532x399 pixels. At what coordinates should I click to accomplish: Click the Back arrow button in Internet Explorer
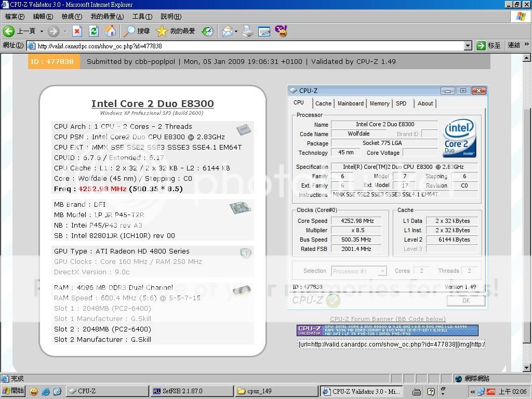tap(9, 31)
